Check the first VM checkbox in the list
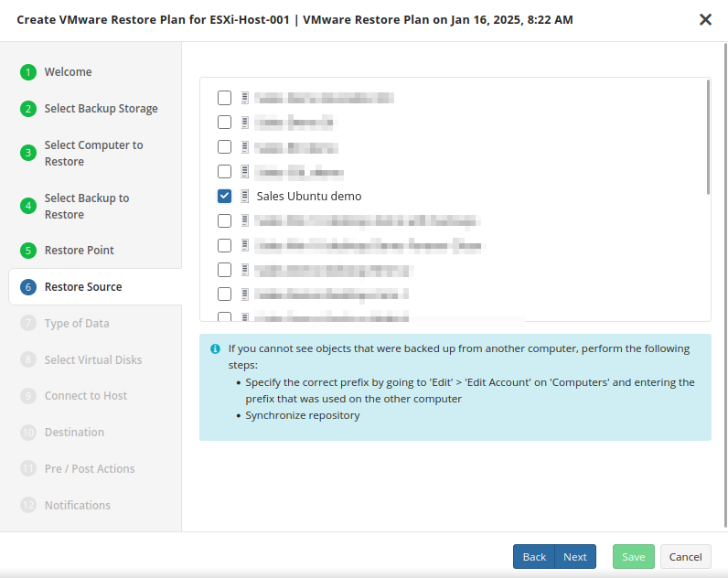 [x=224, y=98]
